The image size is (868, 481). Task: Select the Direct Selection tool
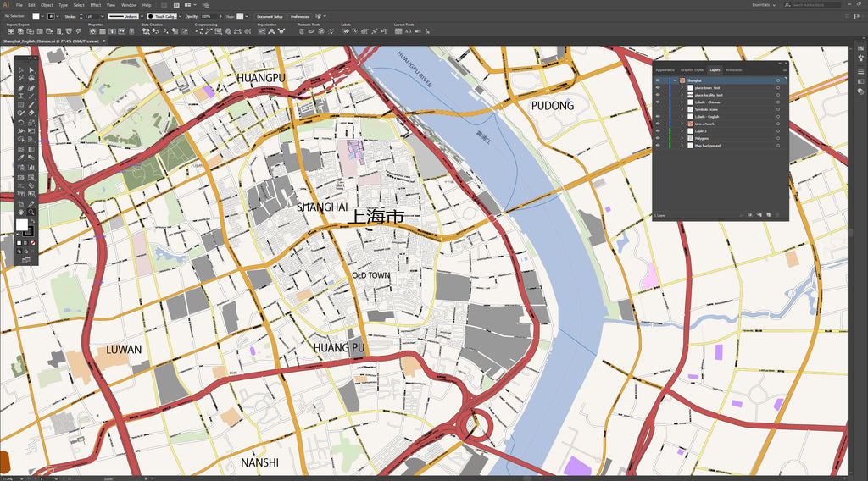point(31,69)
